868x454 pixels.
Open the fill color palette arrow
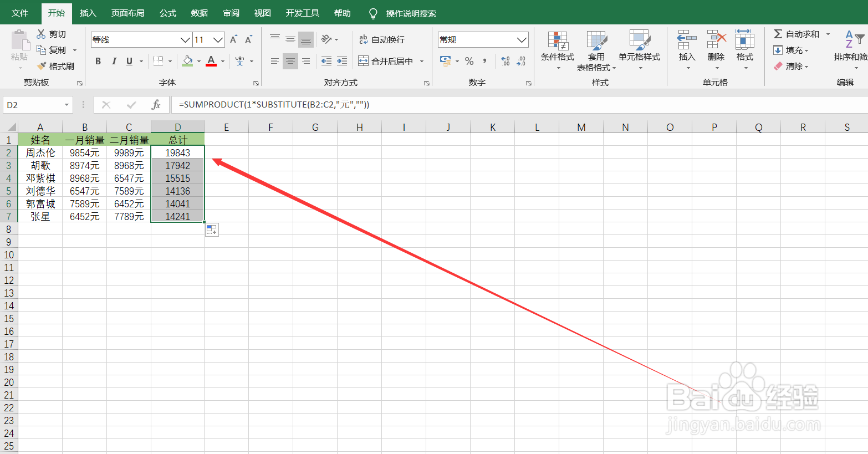pyautogui.click(x=199, y=61)
